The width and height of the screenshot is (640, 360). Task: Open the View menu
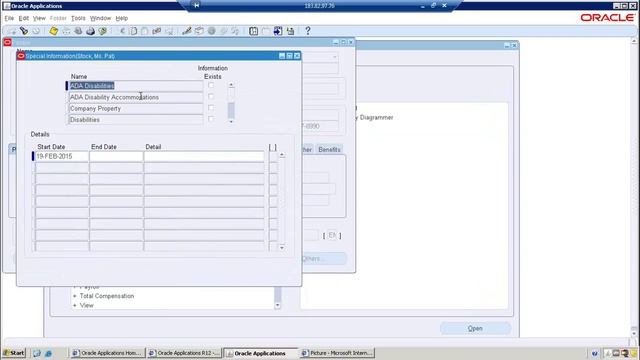[39, 18]
